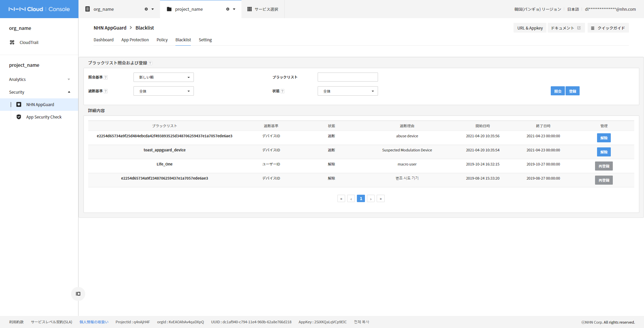The width and height of the screenshot is (644, 328).
Task: Open the サービス選択 grid icon
Action: (x=250, y=9)
